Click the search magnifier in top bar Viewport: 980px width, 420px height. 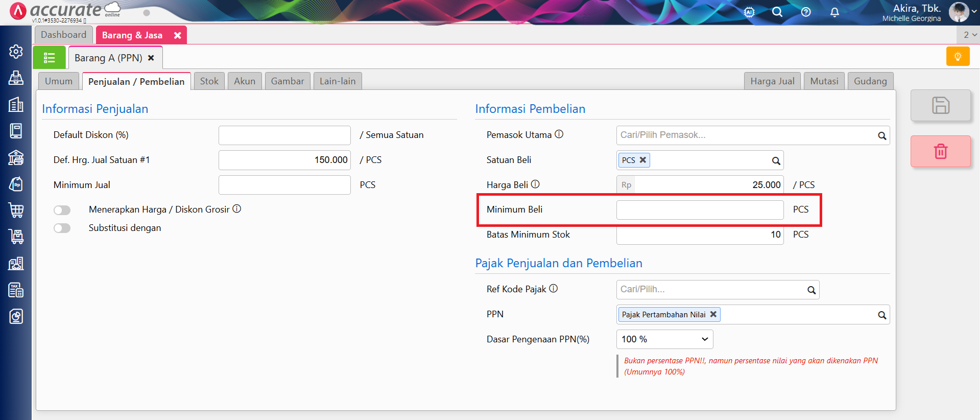click(777, 12)
